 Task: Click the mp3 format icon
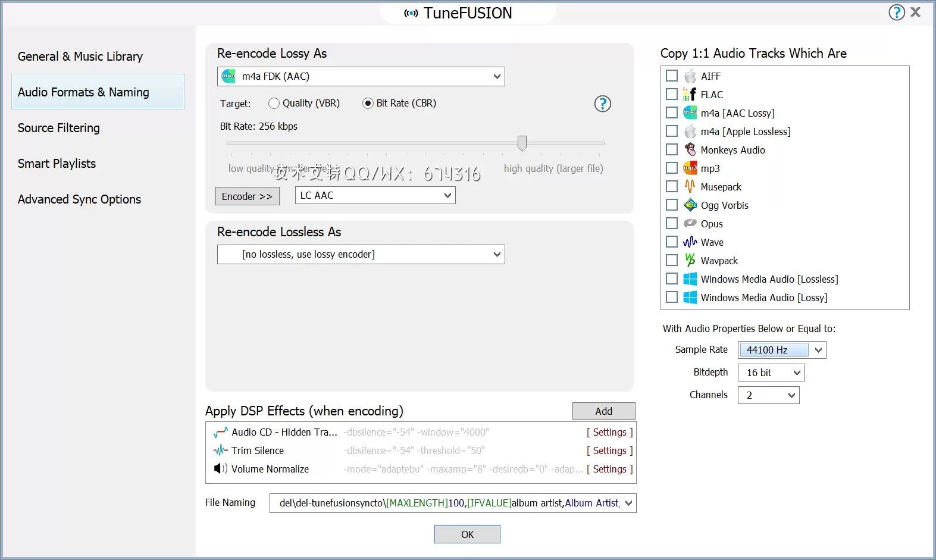pyautogui.click(x=690, y=168)
